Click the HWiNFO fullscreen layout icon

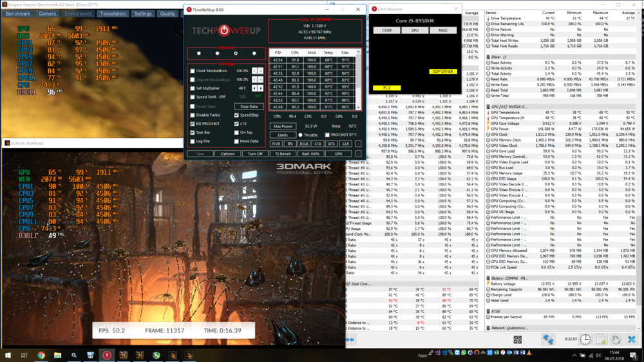(518, 339)
